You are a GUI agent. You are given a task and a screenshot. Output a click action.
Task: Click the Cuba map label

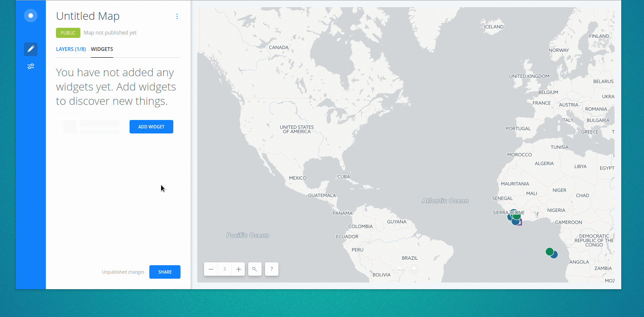tap(344, 177)
